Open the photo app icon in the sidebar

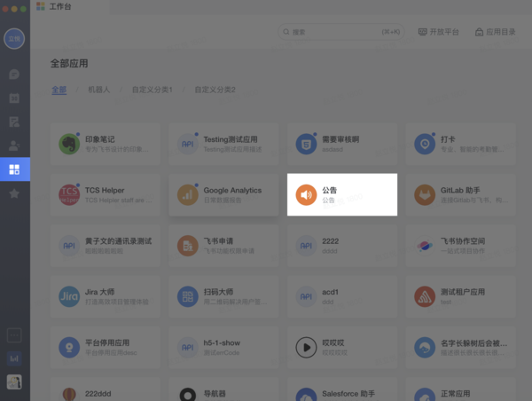(14, 382)
